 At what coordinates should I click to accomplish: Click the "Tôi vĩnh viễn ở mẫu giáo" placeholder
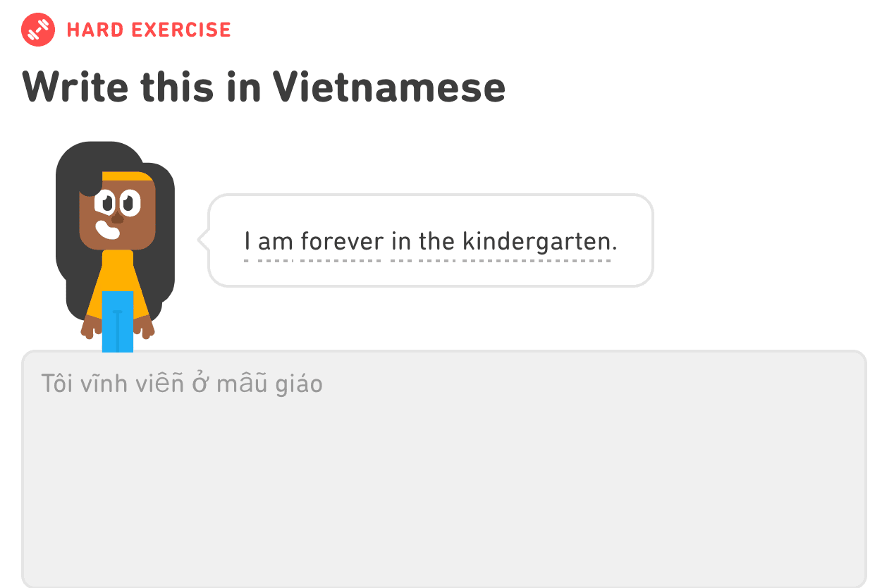181,384
